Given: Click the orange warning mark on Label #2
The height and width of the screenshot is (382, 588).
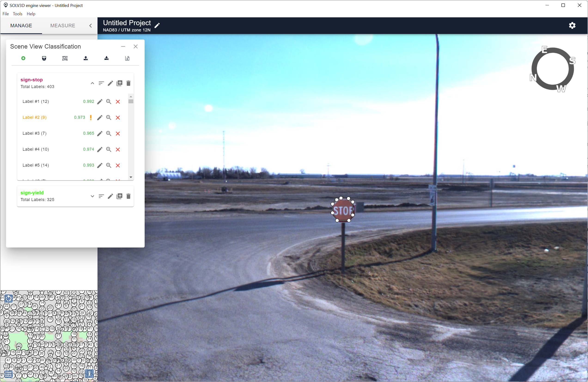Looking at the screenshot, I should (91, 118).
